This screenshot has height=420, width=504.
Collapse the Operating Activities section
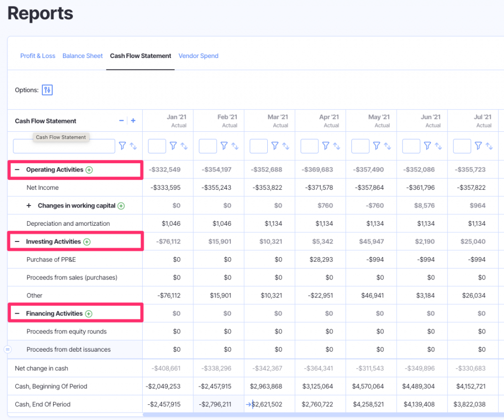click(16, 169)
